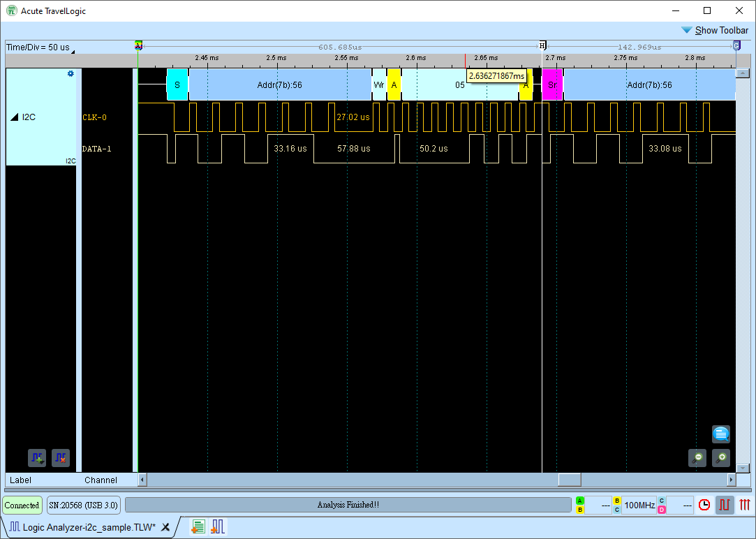This screenshot has width=756, height=539.
Task: Click the cyan S start condition block
Action: point(177,85)
